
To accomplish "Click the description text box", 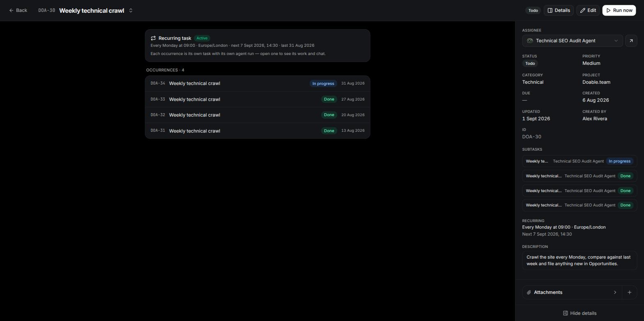I will point(580,260).
